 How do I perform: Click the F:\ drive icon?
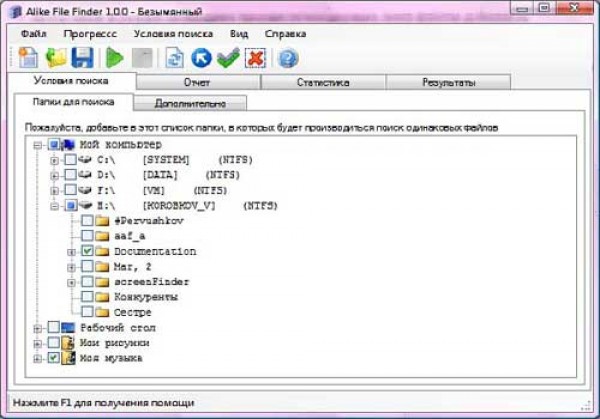(85, 190)
